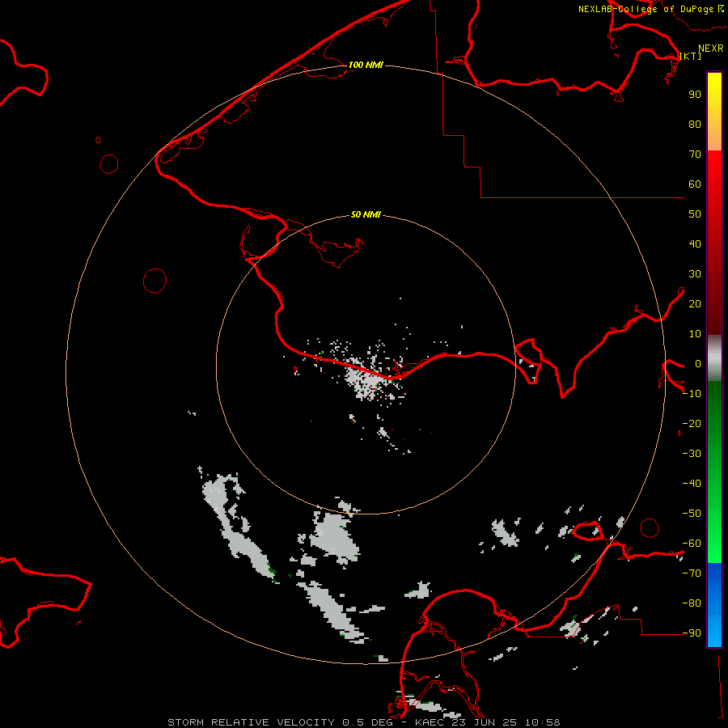Click the -70 value on velocity scale

coord(692,574)
